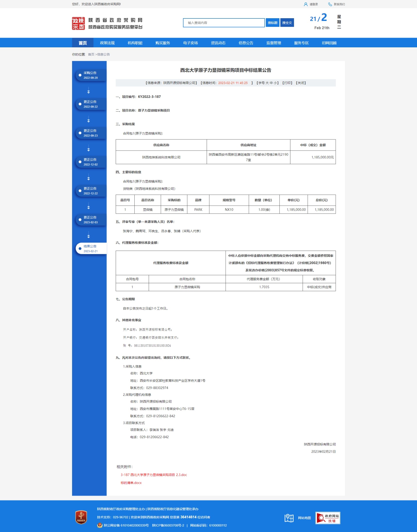Screen dimensions: 417x532
Task: Focus the search query input field
Action: coord(224,23)
